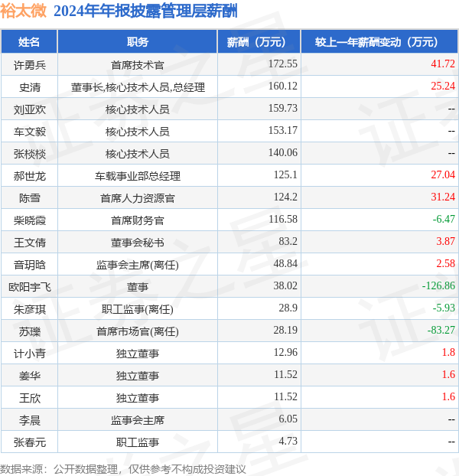Select the name 姜华

click(x=30, y=376)
